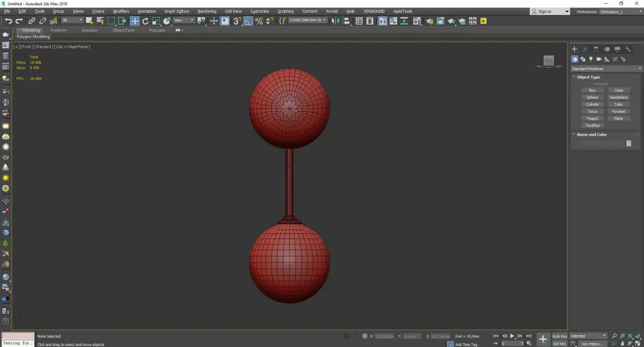
Task: Open the Rendered Frame Window
Action: tap(440, 21)
